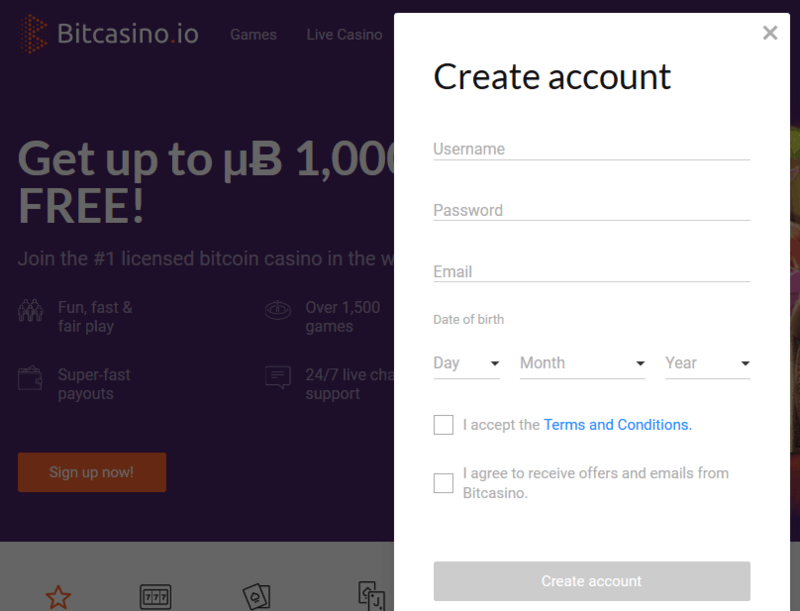Close the Create account dialog
The width and height of the screenshot is (800, 611).
(x=770, y=33)
